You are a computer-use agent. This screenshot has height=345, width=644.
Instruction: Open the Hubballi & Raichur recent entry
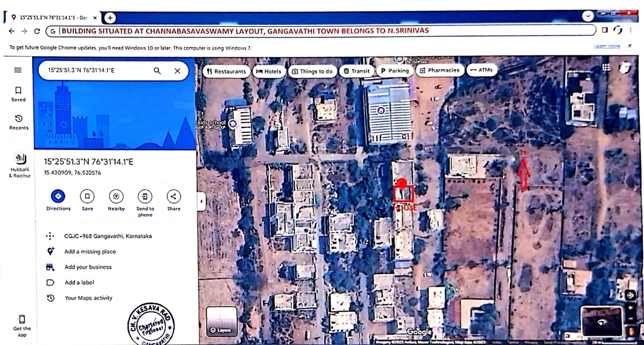pos(20,166)
